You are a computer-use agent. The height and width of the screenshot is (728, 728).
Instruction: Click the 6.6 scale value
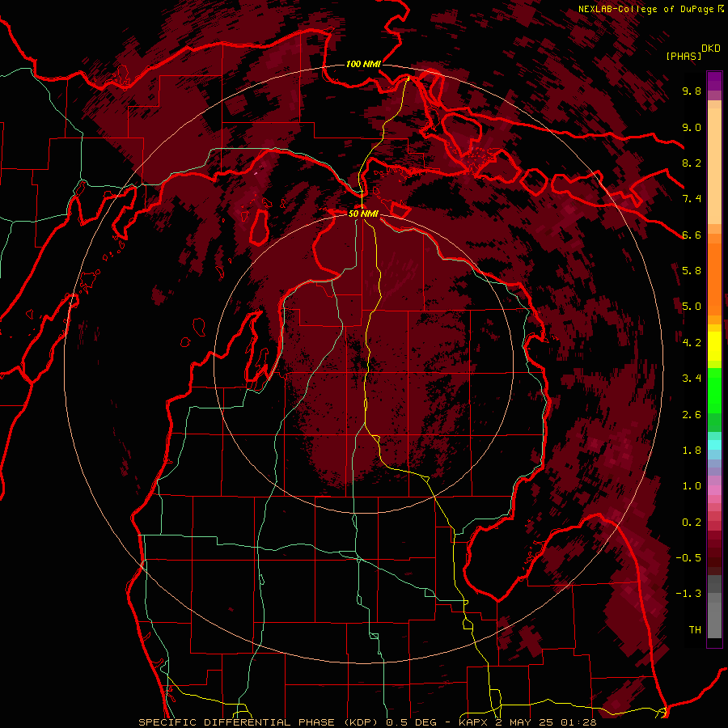(x=692, y=235)
